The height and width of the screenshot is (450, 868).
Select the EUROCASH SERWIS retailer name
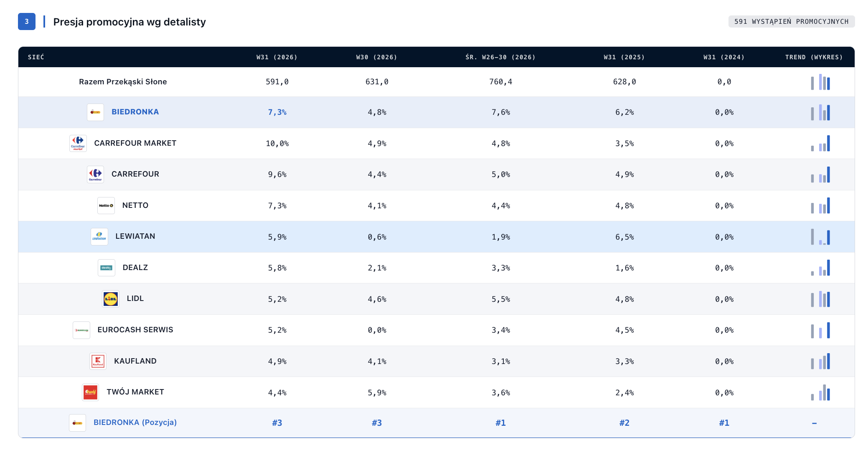coord(135,330)
